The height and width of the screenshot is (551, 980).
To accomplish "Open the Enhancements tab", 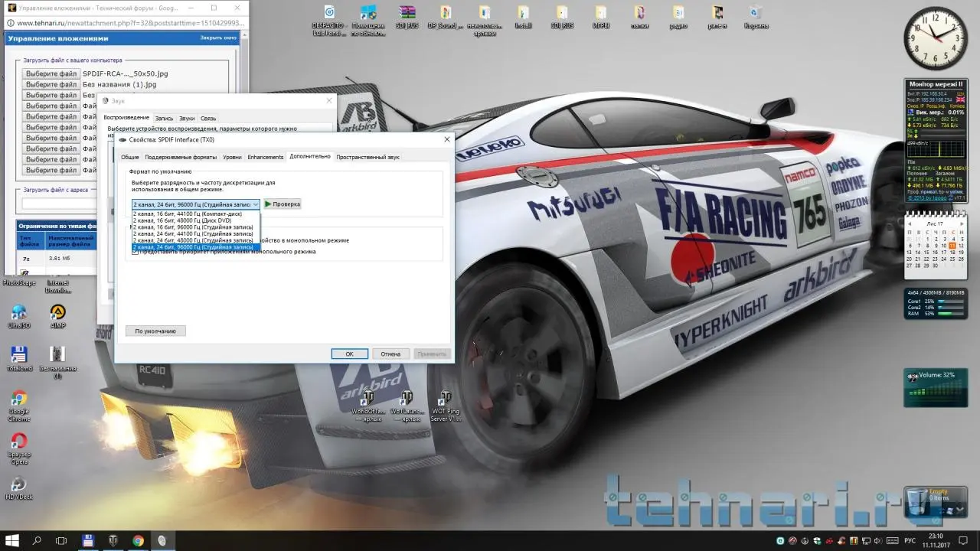I will click(265, 157).
